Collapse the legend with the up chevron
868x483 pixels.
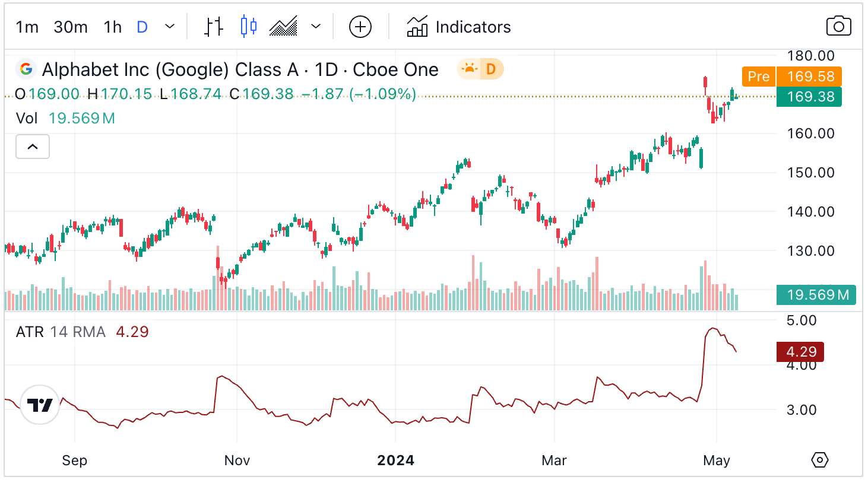pyautogui.click(x=33, y=147)
